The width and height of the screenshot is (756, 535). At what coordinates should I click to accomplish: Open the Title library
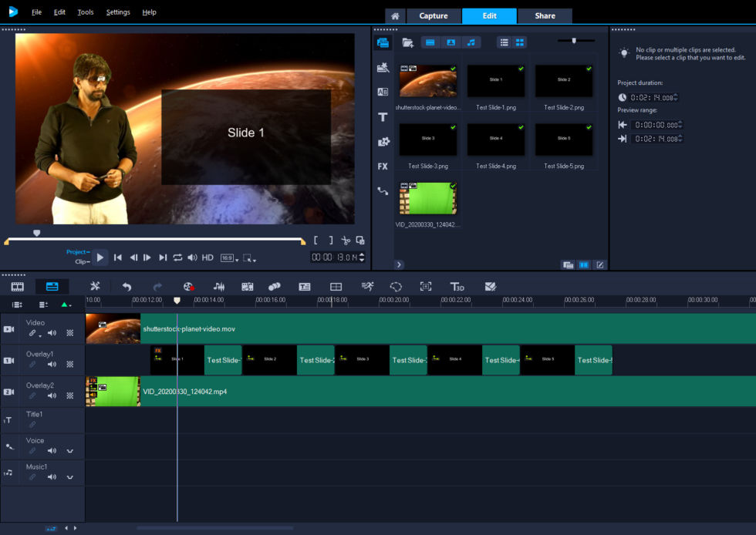coord(382,116)
